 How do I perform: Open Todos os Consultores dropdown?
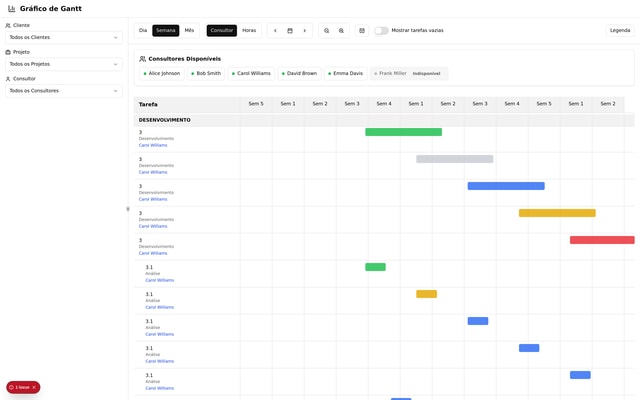click(x=64, y=91)
